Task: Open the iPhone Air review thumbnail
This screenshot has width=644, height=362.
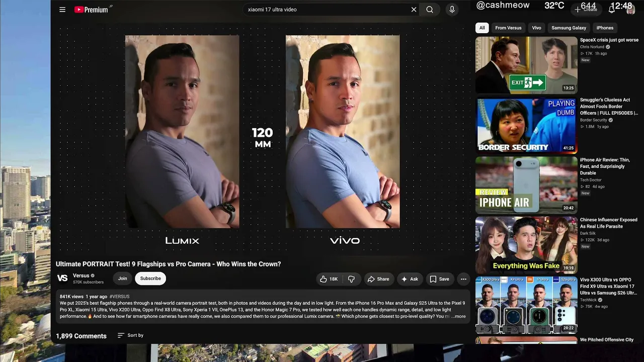Action: 526,185
